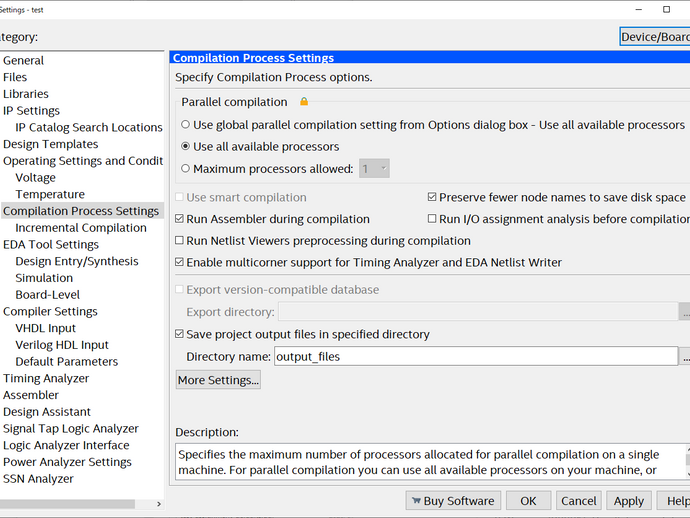Select Compiler Settings category
690x518 pixels.
click(x=50, y=311)
